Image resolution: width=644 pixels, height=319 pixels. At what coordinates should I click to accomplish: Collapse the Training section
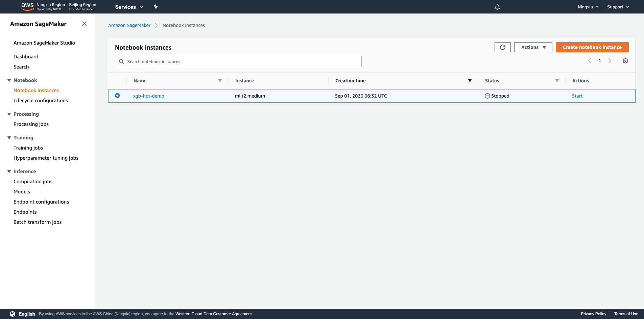(9, 138)
